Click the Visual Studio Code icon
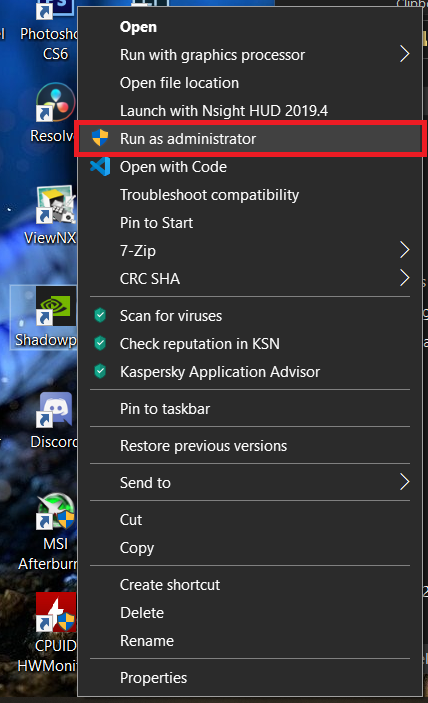This screenshot has height=703, width=428. click(x=100, y=166)
